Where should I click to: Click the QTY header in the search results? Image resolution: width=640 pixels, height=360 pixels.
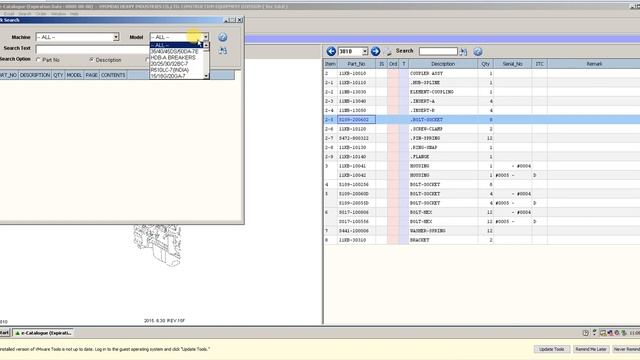pos(58,75)
